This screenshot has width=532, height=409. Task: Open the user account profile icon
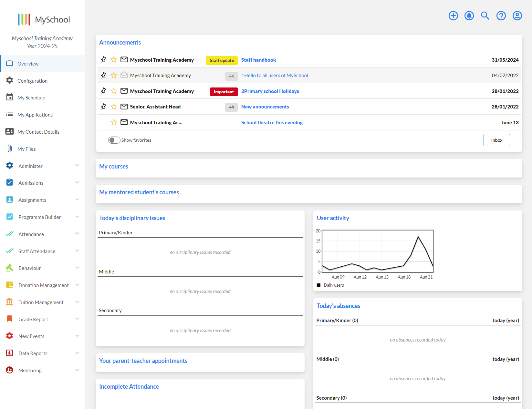[517, 15]
